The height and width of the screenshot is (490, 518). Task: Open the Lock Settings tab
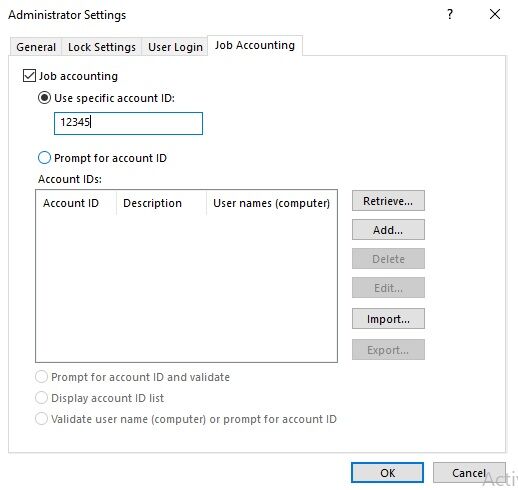tap(102, 47)
